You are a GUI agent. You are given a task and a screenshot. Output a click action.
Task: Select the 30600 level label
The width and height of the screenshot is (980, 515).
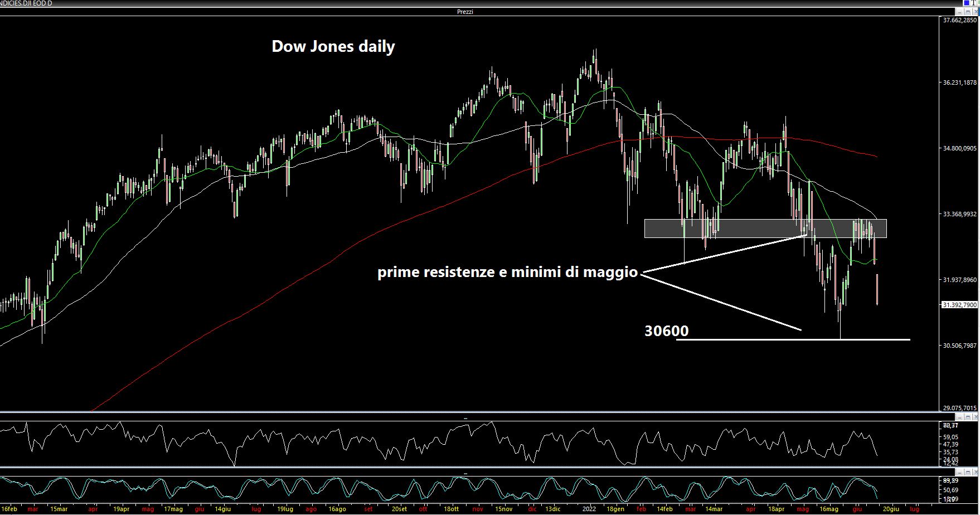click(667, 331)
